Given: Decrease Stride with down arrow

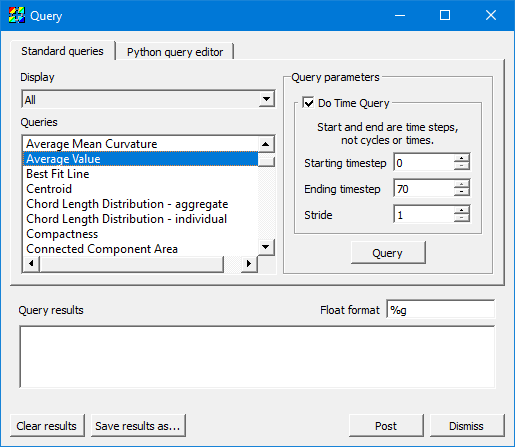Looking at the screenshot, I should [462, 218].
